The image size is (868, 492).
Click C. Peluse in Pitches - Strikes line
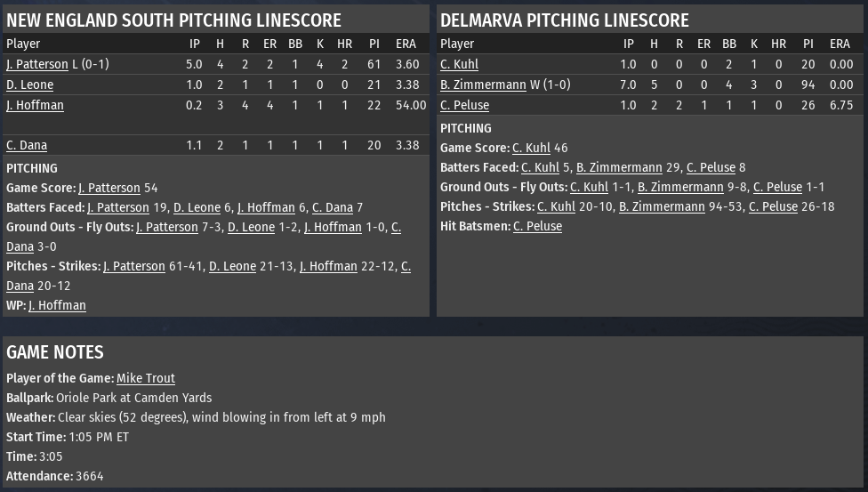774,206
